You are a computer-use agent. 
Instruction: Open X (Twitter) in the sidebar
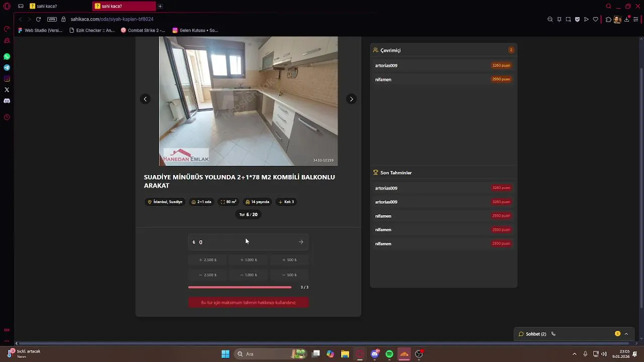click(7, 89)
